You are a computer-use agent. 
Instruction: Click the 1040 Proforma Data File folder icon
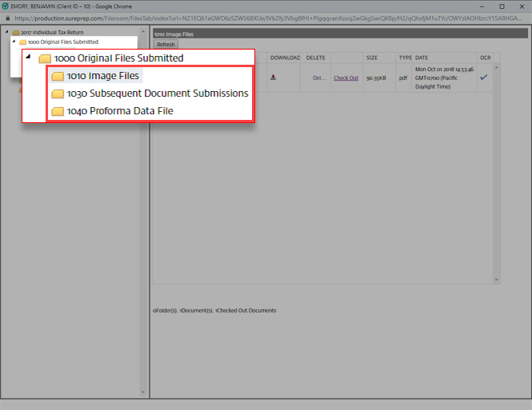point(58,111)
